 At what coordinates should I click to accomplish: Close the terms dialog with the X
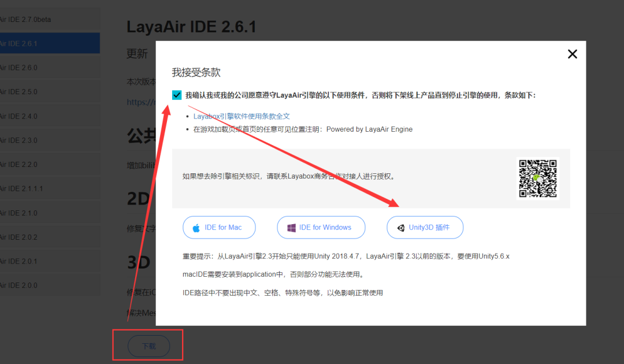tap(572, 54)
